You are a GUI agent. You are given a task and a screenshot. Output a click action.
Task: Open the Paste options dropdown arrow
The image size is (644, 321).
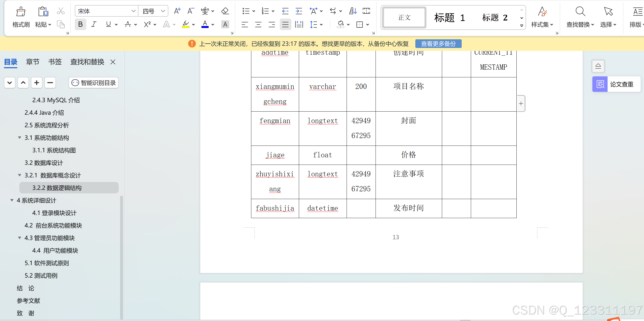tap(50, 25)
